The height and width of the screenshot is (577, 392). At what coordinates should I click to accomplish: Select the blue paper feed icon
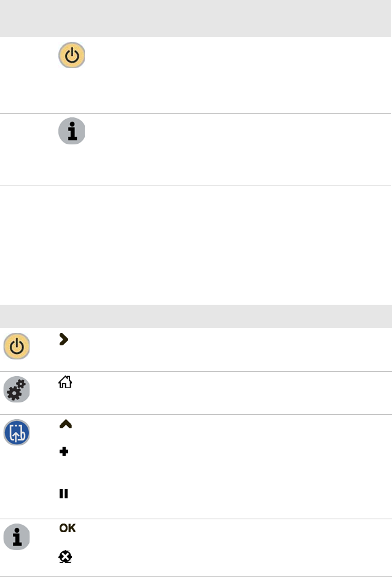(17, 433)
